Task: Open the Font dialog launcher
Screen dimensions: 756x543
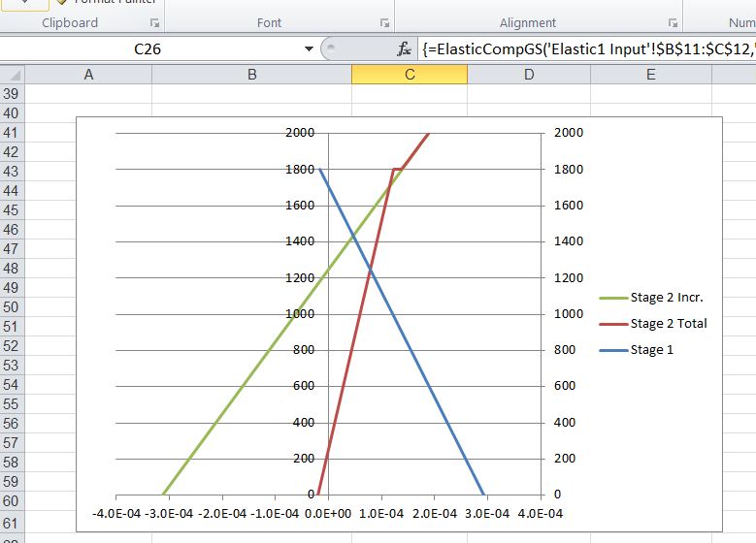Action: pyautogui.click(x=384, y=23)
